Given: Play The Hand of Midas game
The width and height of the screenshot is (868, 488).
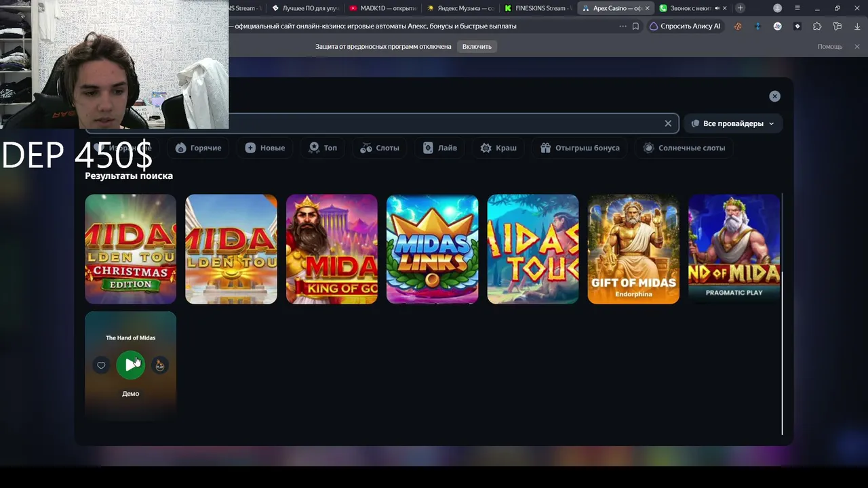Looking at the screenshot, I should (130, 365).
